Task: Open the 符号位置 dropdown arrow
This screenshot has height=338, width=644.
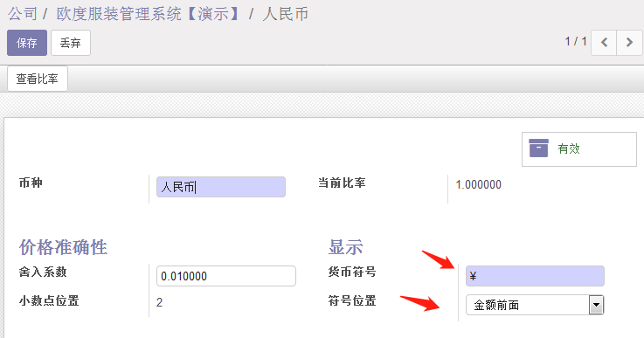Action: point(596,305)
